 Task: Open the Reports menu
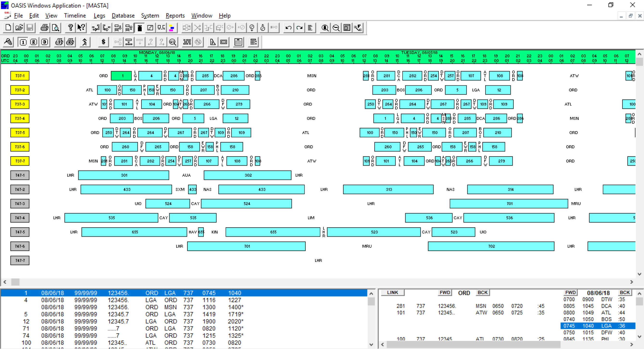(x=175, y=15)
